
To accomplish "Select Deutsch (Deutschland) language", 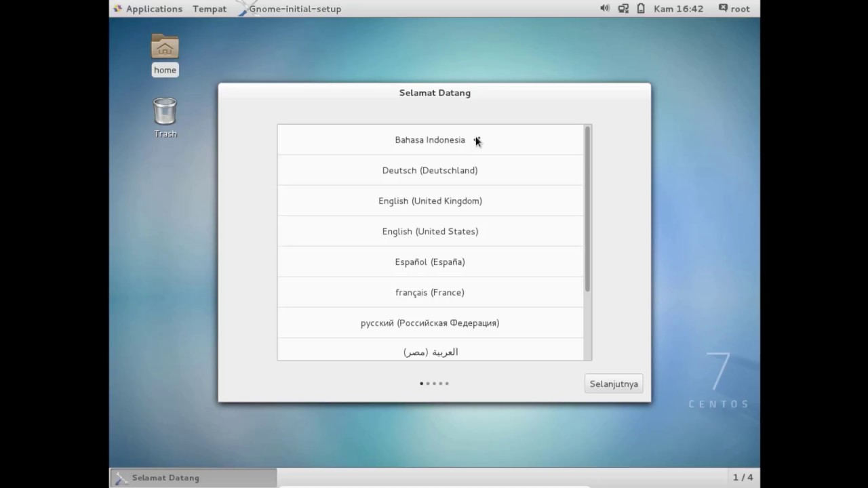I will (x=430, y=170).
